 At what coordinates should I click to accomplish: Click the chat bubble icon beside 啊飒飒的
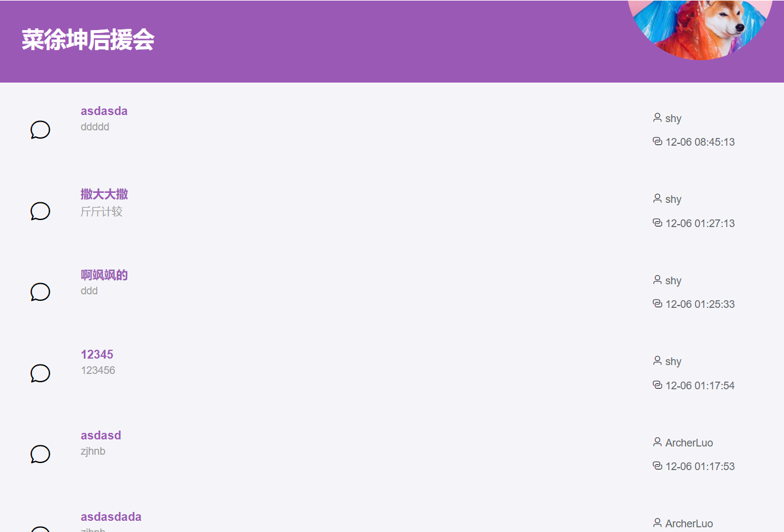(x=40, y=292)
